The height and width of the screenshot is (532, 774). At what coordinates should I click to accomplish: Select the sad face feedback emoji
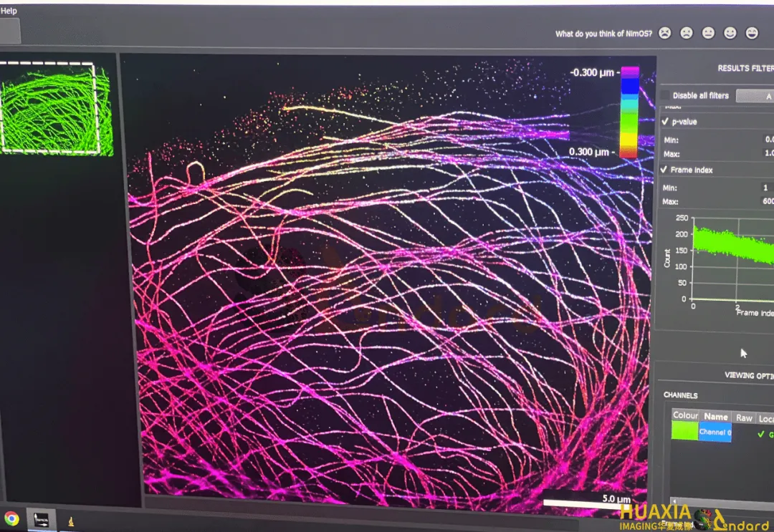click(x=687, y=33)
